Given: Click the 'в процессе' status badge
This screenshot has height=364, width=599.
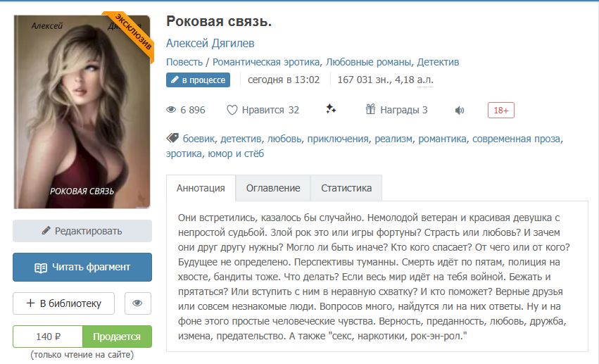Looking at the screenshot, I should coord(198,80).
